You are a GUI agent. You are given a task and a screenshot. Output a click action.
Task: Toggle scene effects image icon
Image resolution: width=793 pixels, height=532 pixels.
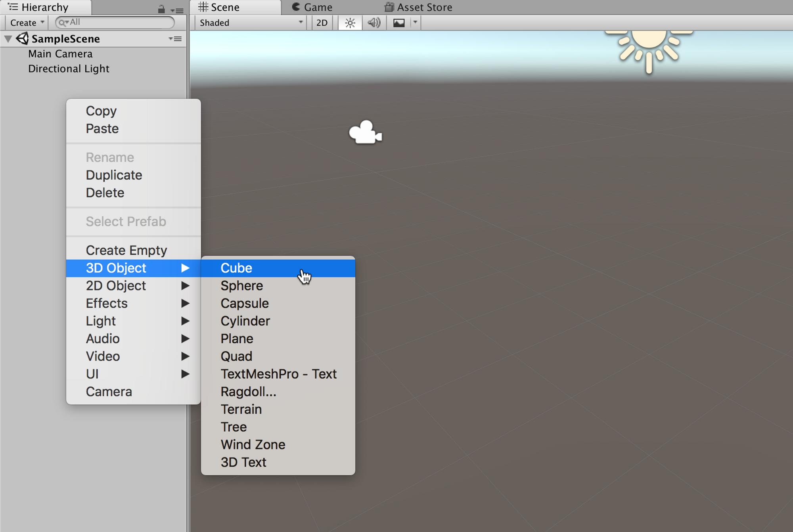tap(399, 23)
